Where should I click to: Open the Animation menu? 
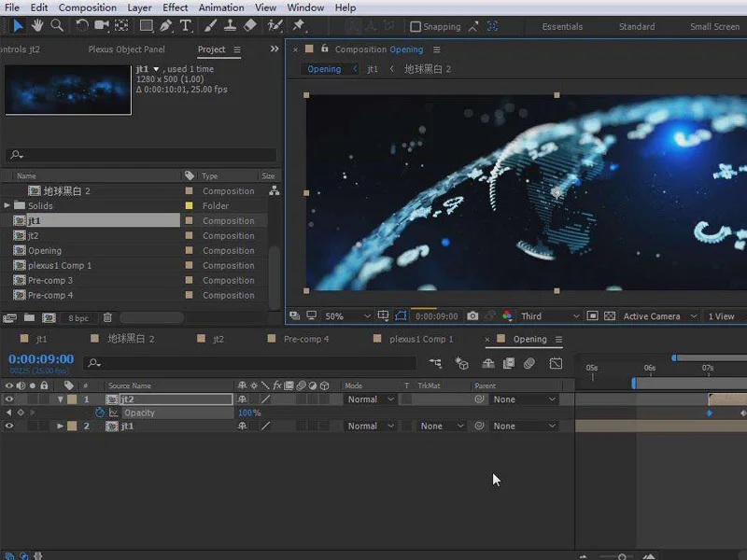pyautogui.click(x=221, y=7)
